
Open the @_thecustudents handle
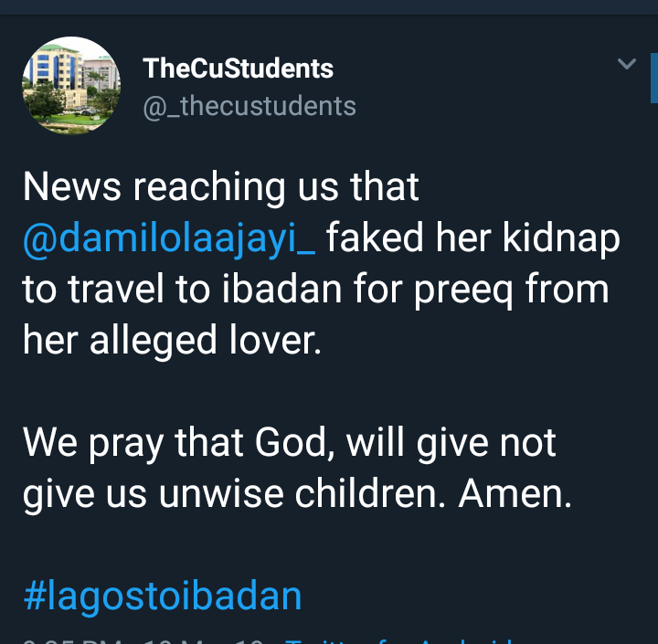(249, 106)
